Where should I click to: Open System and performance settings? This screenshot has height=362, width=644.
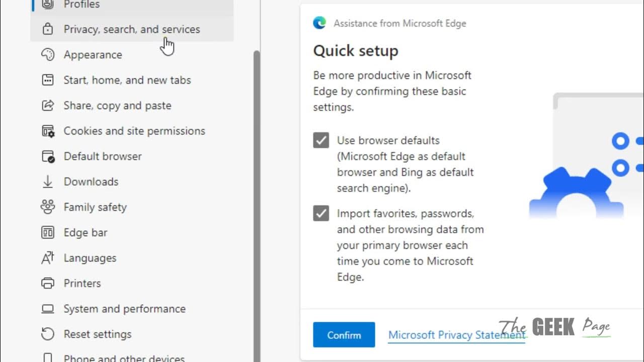click(x=124, y=309)
